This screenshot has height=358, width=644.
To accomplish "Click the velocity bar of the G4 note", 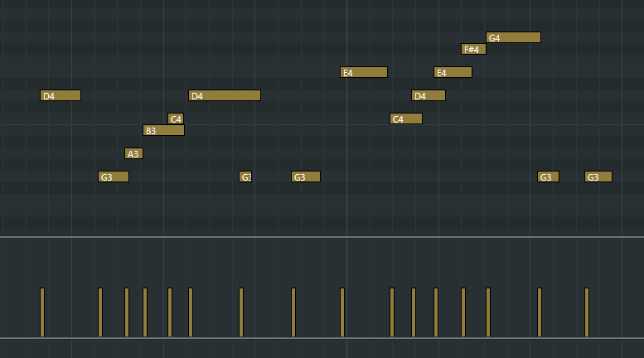I will (x=488, y=312).
